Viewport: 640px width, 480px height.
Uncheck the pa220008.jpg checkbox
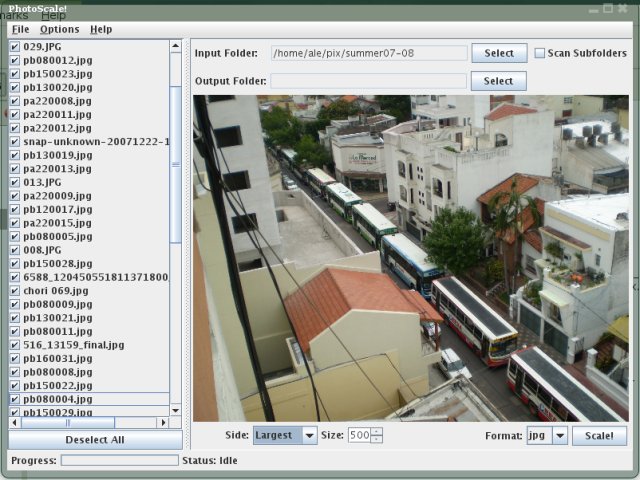click(15, 101)
